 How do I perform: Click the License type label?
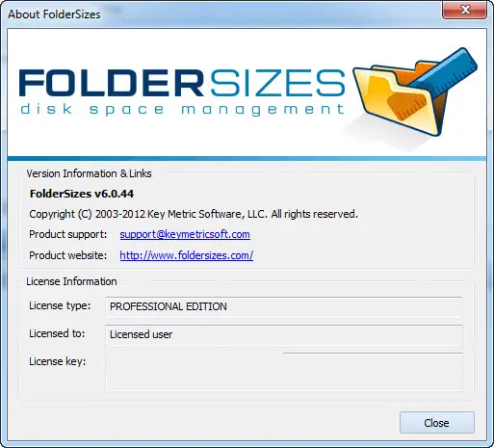60,305
